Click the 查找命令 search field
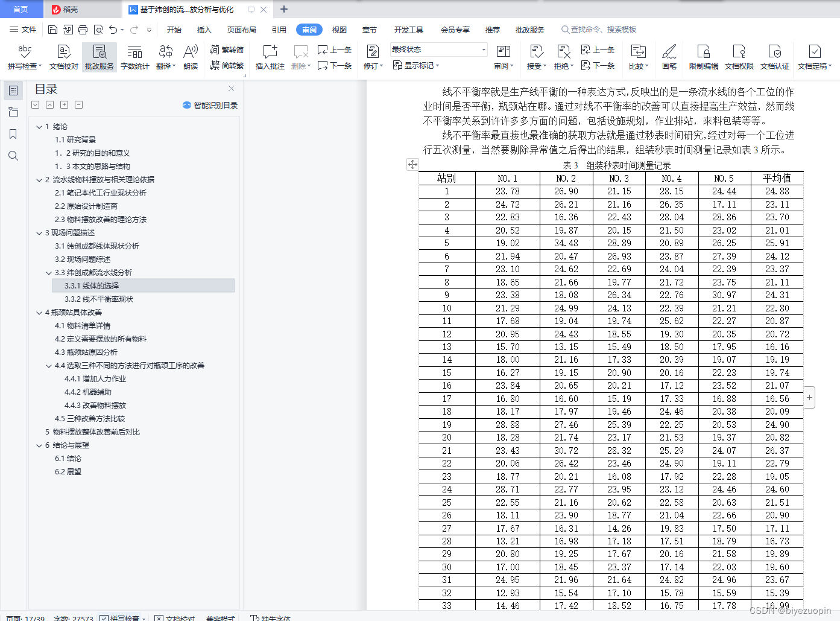The width and height of the screenshot is (840, 621). tap(599, 30)
